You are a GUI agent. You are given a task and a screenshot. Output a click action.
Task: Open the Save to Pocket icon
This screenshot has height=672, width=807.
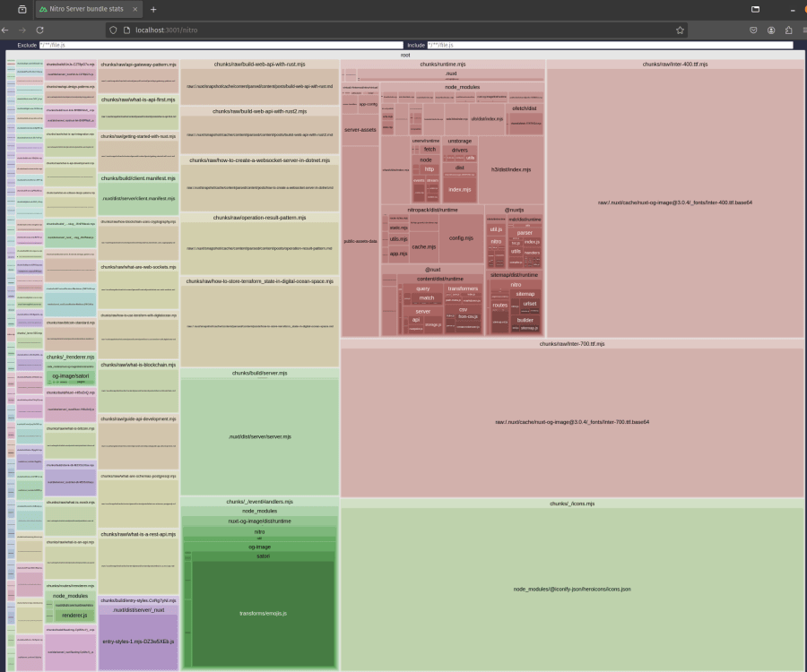click(x=753, y=30)
